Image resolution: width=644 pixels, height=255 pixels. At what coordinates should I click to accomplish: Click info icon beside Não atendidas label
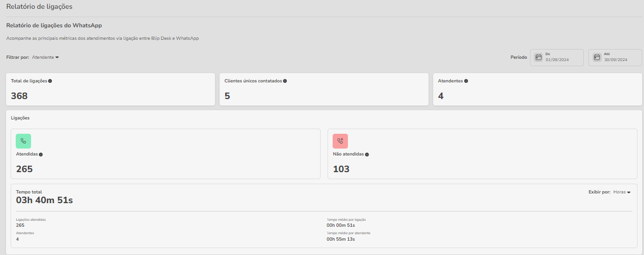click(367, 155)
